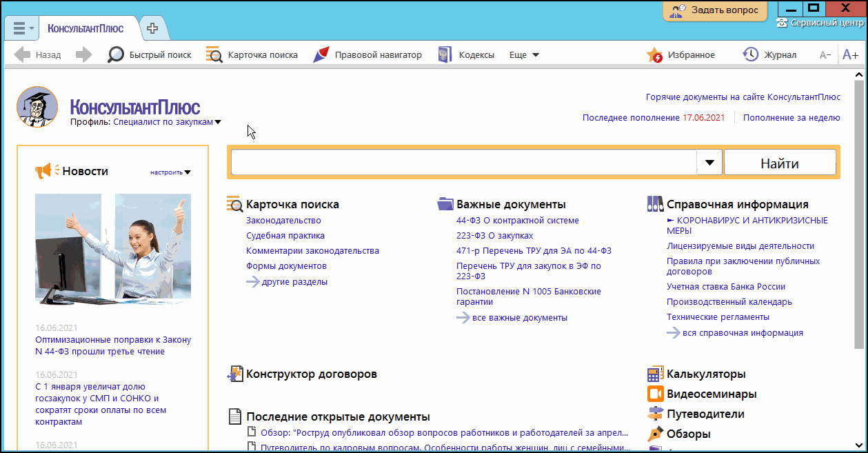Click the Справочная информация binders icon
The width and height of the screenshot is (868, 453).
coord(655,204)
